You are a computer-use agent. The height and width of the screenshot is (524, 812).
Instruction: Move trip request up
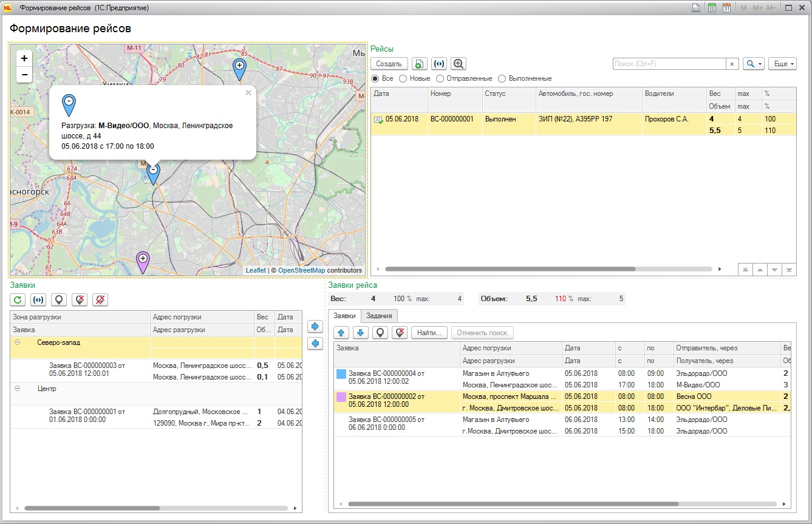tap(341, 333)
